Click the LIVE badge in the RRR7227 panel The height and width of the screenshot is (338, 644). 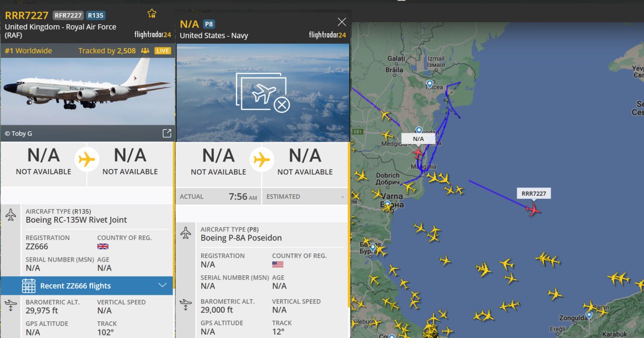163,51
